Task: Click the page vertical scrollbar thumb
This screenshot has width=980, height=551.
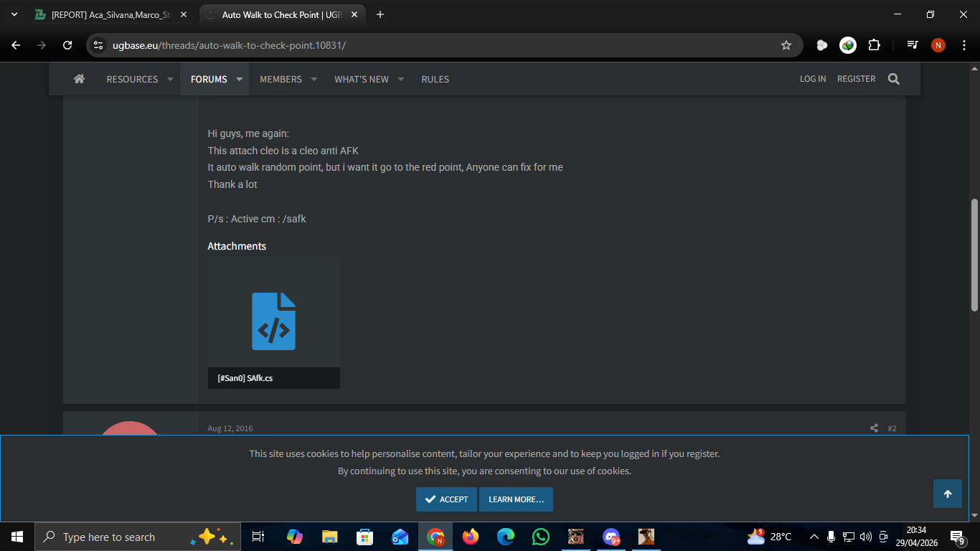Action: 974,255
